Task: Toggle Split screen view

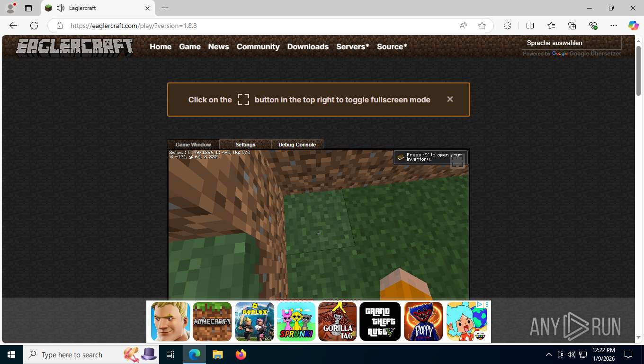Action: 530,26
